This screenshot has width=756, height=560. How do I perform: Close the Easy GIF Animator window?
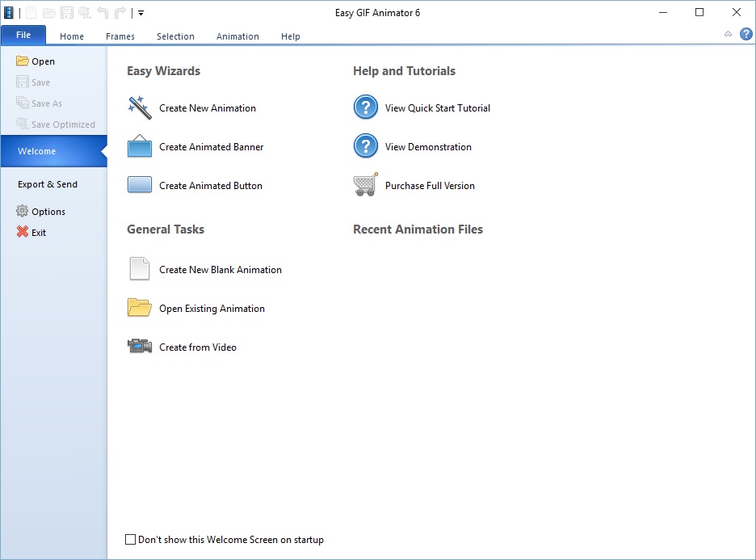point(737,13)
